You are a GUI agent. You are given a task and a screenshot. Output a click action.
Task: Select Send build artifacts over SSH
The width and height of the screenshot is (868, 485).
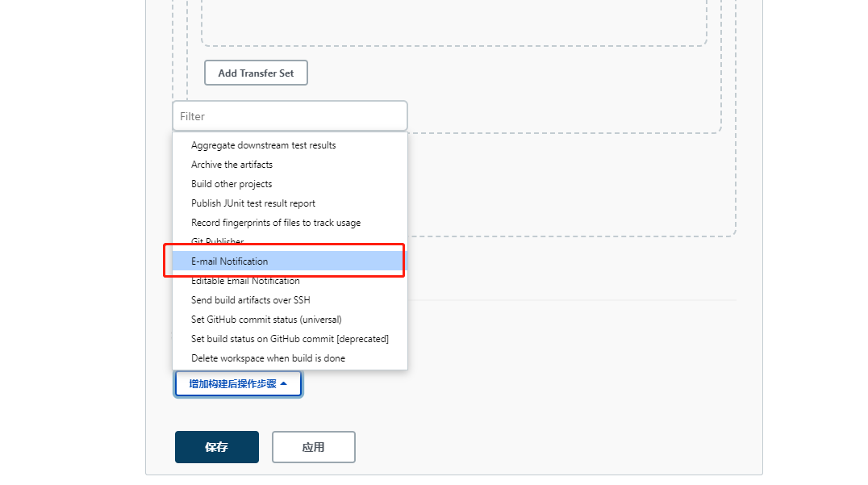(x=250, y=300)
